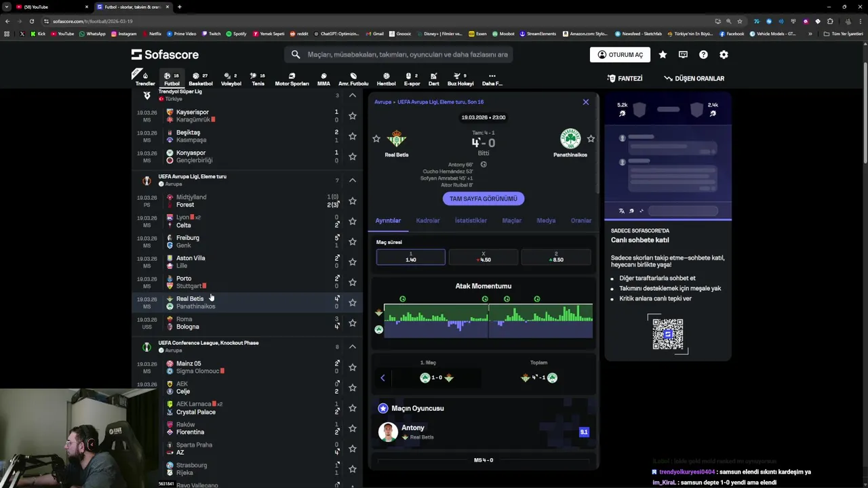Image resolution: width=868 pixels, height=488 pixels.
Task: Open Daha Fazla sports menu
Action: click(492, 79)
